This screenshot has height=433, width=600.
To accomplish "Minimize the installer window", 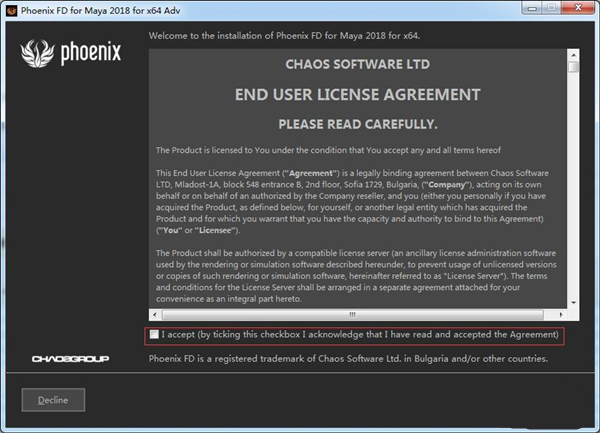I will click(x=532, y=7).
